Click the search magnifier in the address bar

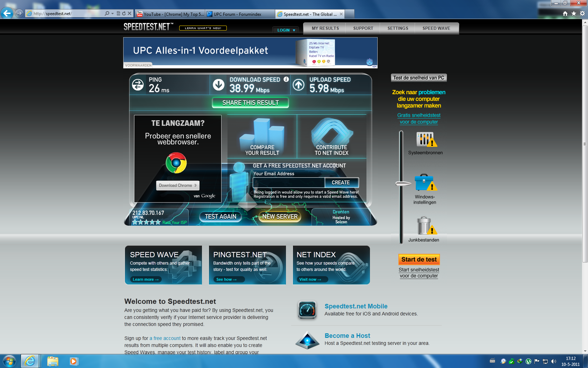coord(107,14)
